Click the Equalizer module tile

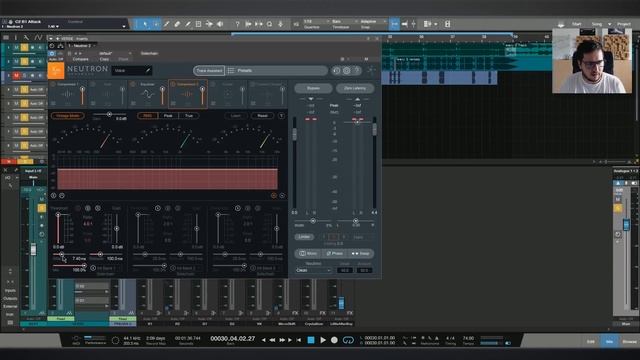coord(148,94)
